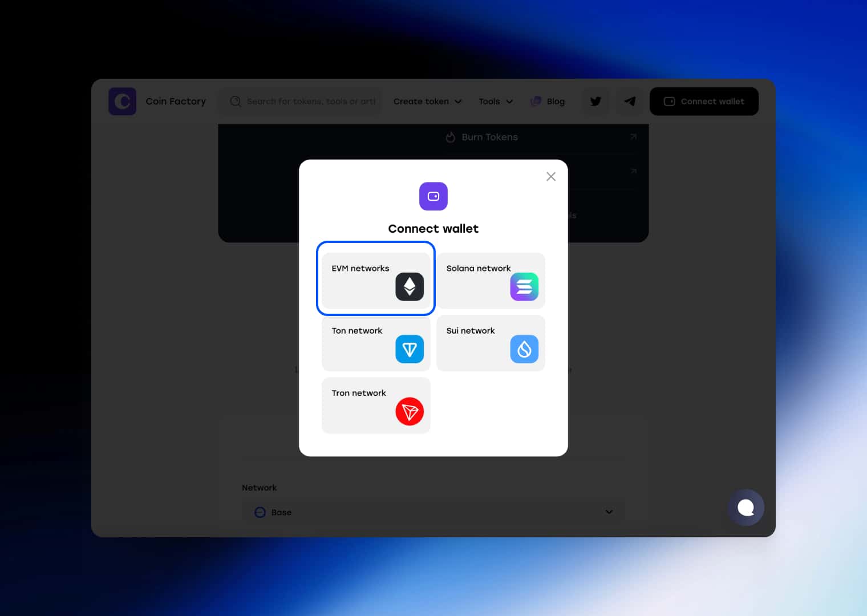Screen dimensions: 867x616
Task: Open the Twitter link icon
Action: (x=595, y=102)
